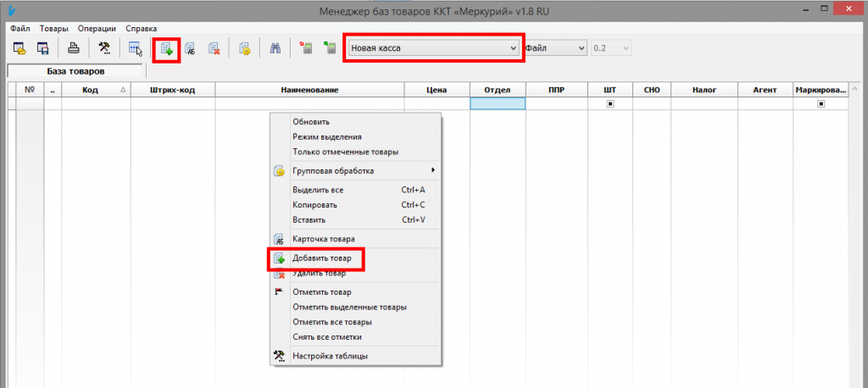Screen dimensions: 868x388
Task: Click the highlighted Отдел filter cell
Action: point(498,103)
